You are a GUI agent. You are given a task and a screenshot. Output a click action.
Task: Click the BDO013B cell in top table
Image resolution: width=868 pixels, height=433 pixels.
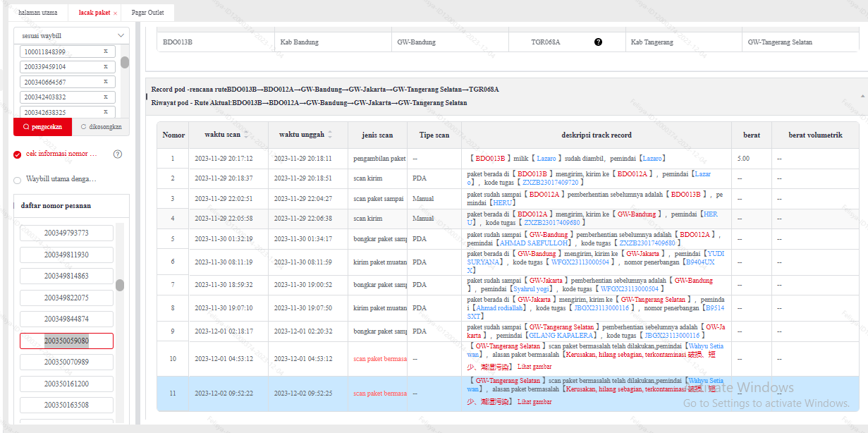click(215, 42)
